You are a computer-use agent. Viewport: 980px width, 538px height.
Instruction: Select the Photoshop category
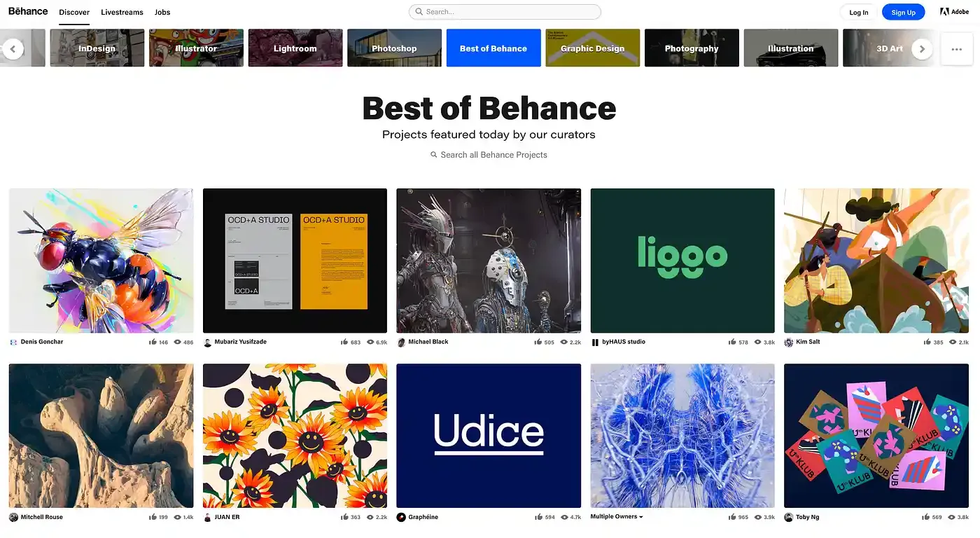coord(394,48)
